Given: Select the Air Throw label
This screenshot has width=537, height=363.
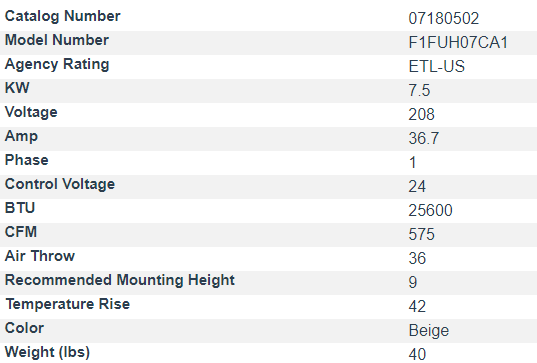Looking at the screenshot, I should tap(40, 256).
